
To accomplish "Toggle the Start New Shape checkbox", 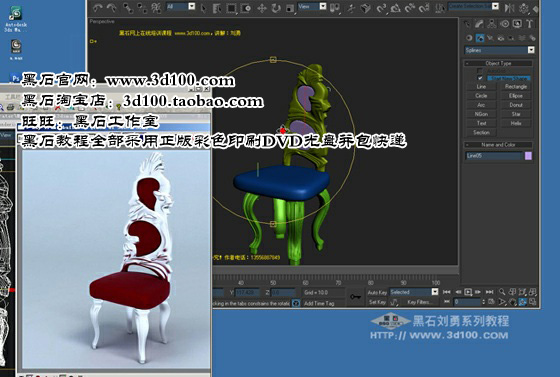I will [x=480, y=78].
